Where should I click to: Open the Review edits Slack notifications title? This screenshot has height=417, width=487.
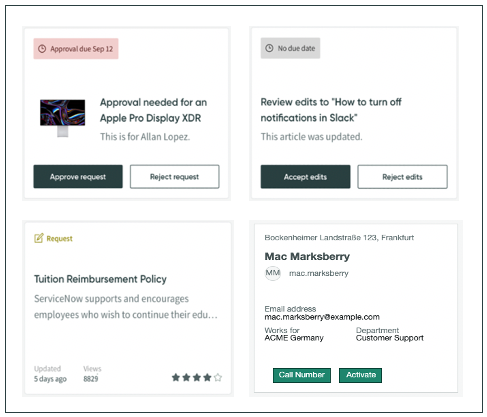pyautogui.click(x=331, y=110)
